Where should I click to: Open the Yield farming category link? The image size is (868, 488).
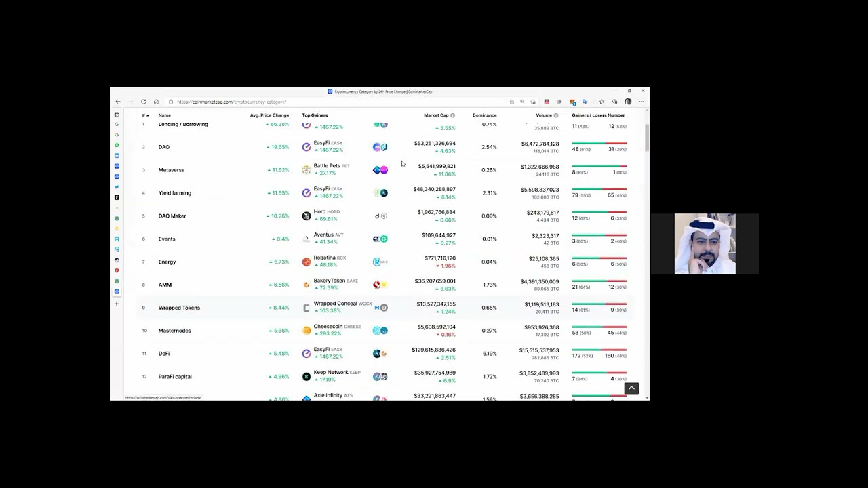point(175,193)
